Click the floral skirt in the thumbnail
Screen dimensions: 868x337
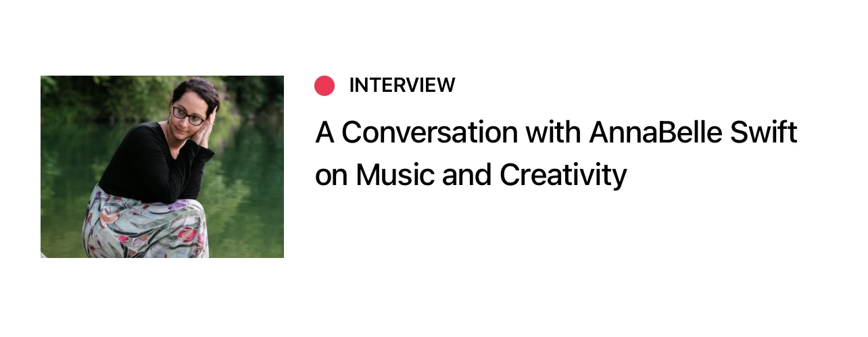145,224
